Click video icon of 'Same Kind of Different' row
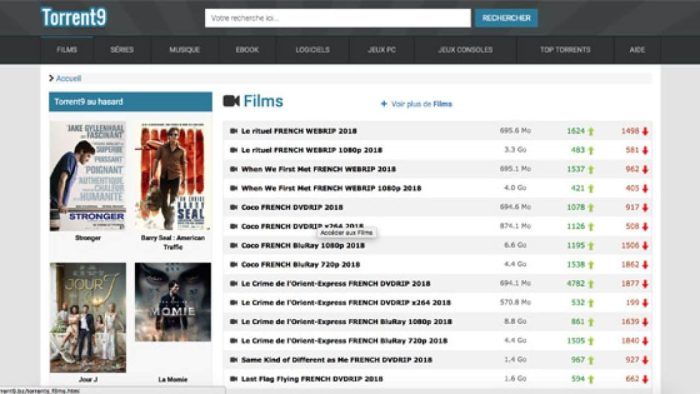The height and width of the screenshot is (394, 700). 233,360
